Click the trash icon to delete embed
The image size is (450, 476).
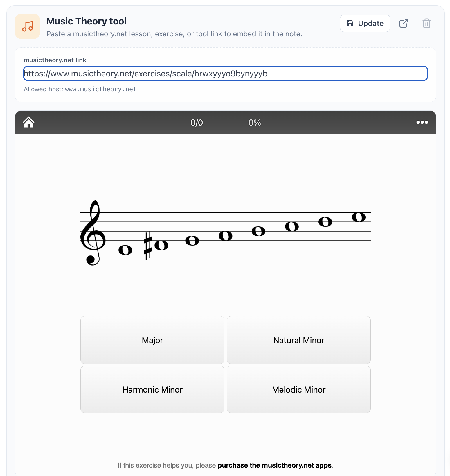click(x=426, y=23)
